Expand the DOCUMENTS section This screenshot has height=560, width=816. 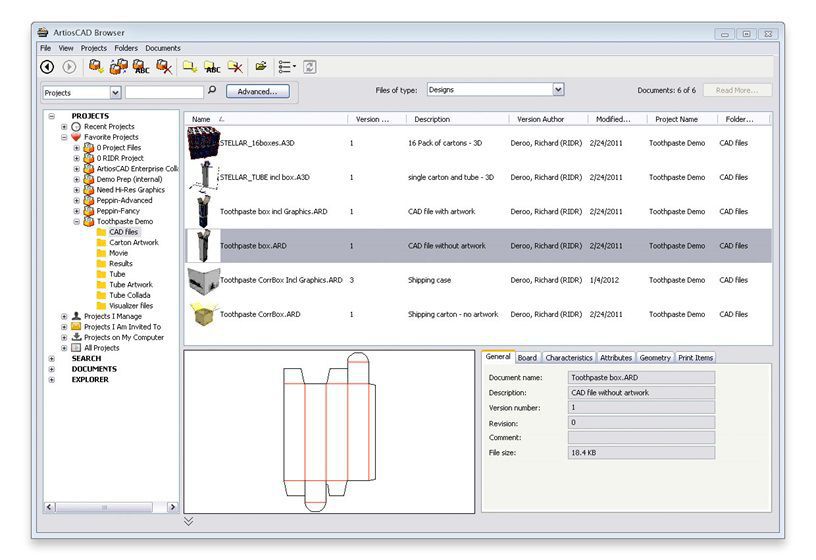(x=52, y=369)
